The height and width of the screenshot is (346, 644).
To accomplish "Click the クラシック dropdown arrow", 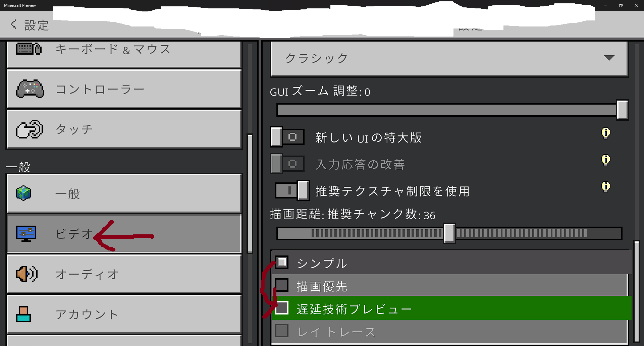I will [609, 58].
